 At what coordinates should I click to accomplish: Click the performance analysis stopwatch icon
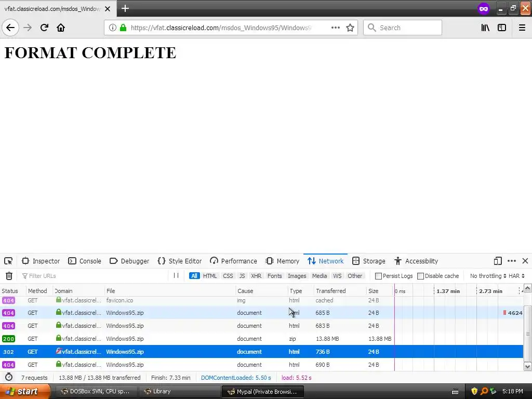click(x=9, y=377)
